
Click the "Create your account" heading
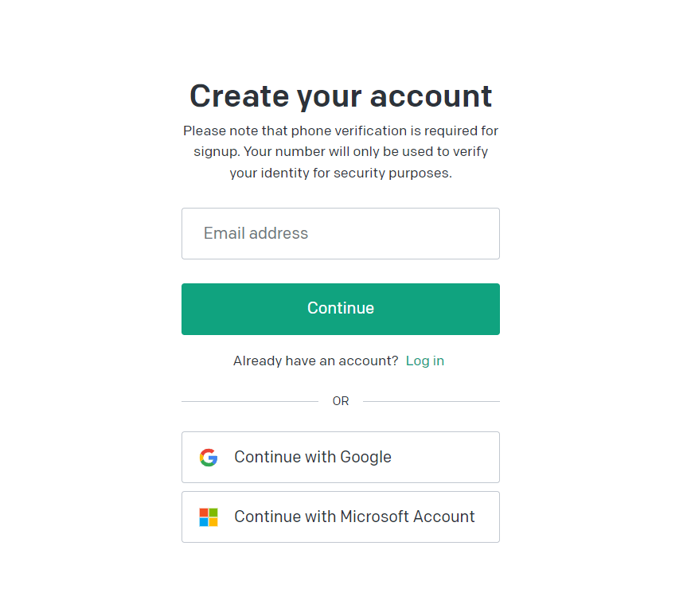click(341, 96)
